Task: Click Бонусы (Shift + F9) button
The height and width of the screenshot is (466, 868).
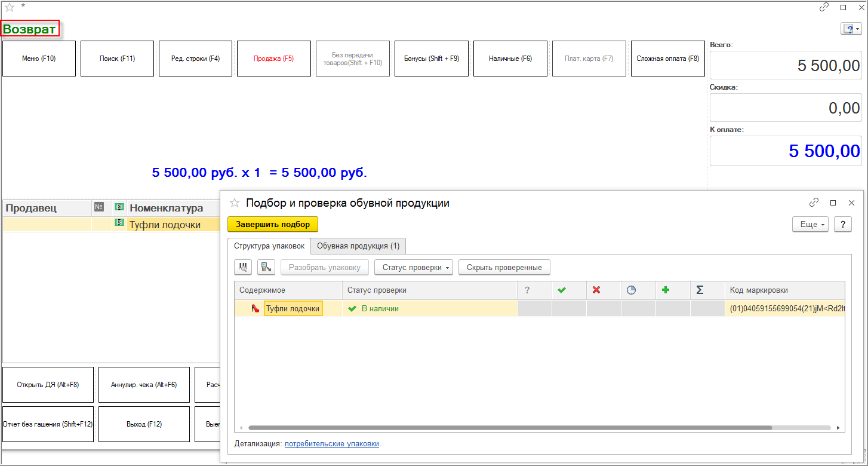Action: click(x=431, y=59)
